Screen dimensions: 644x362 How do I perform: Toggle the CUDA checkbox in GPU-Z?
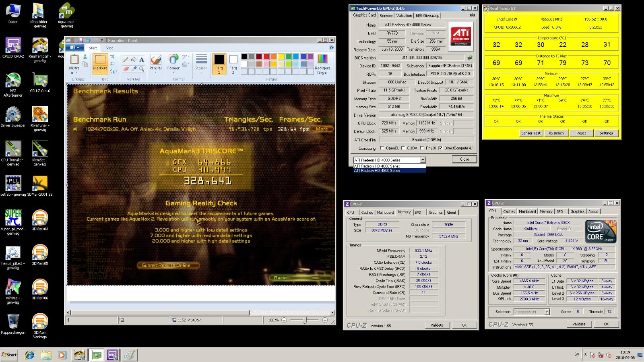[403, 148]
